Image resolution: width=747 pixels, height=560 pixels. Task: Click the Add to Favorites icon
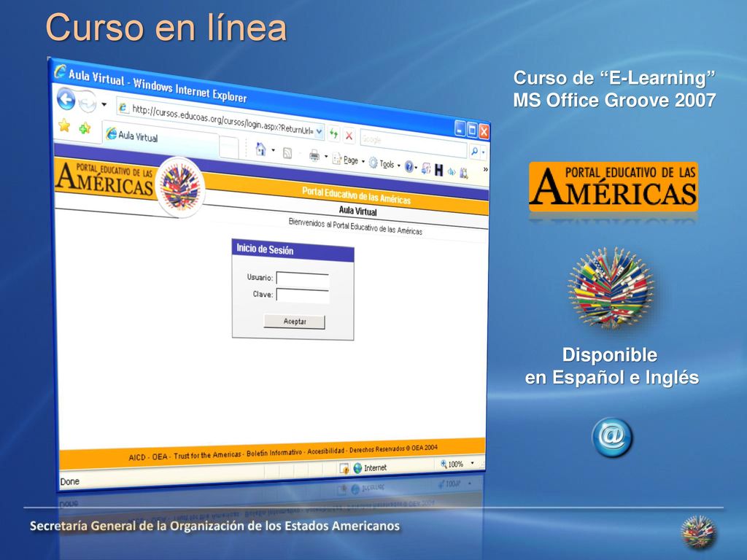(85, 128)
